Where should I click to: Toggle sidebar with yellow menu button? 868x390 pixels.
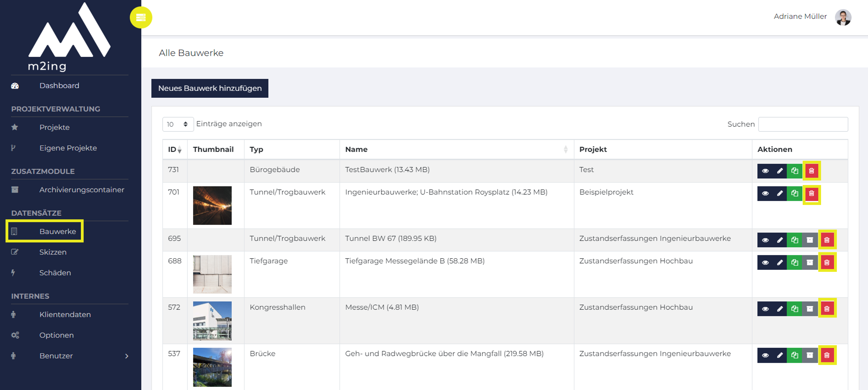141,17
